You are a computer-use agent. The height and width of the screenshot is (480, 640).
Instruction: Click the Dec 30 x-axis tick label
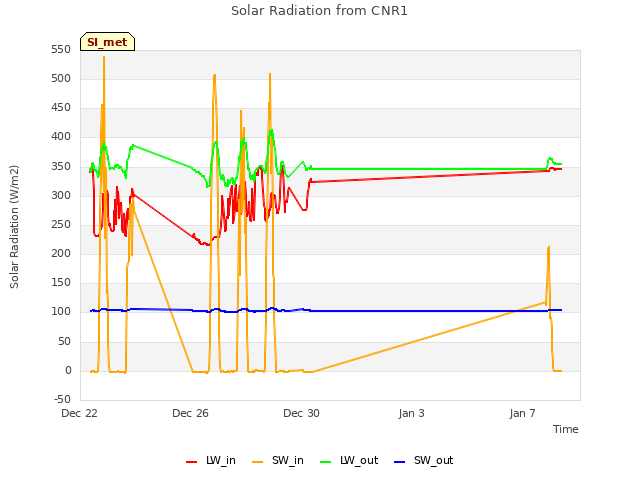301,413
